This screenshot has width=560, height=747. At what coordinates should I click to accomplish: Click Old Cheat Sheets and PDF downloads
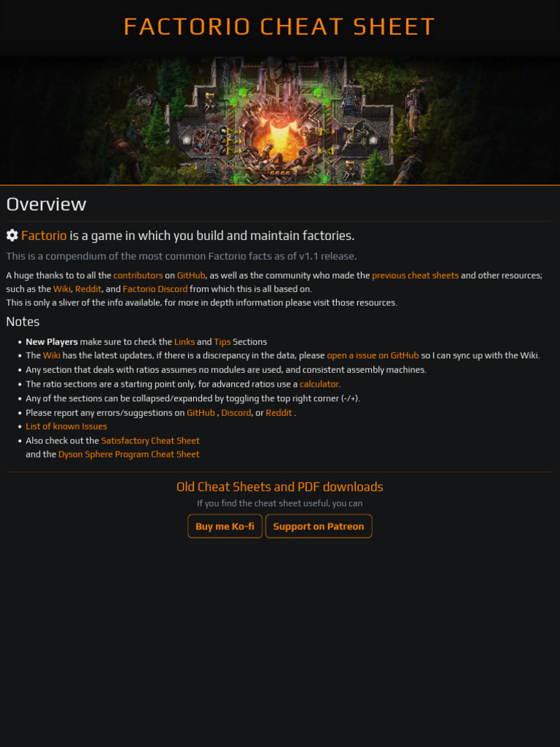[x=279, y=487]
